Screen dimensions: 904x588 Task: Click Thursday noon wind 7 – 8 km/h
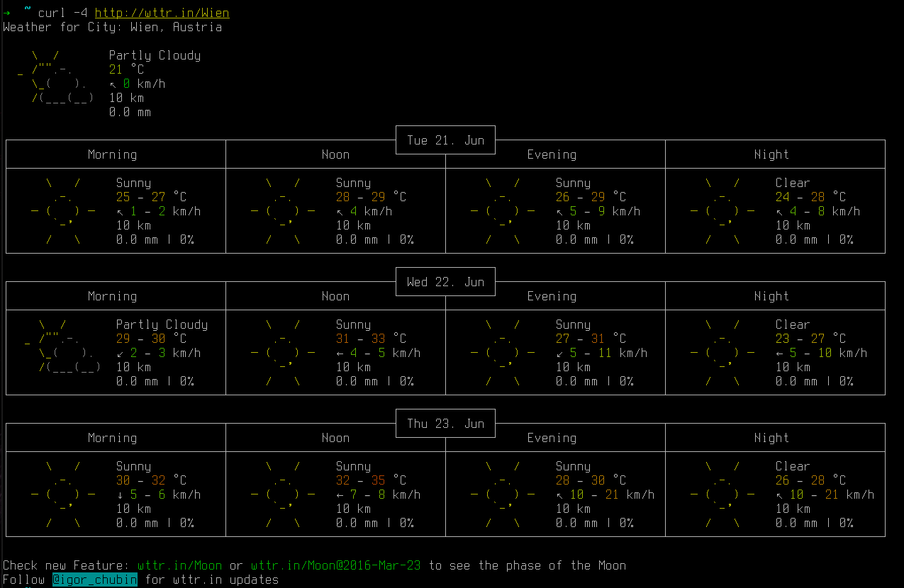(379, 494)
